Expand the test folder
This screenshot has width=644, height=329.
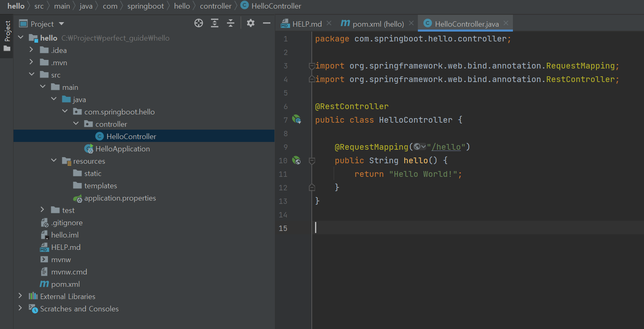pos(43,210)
